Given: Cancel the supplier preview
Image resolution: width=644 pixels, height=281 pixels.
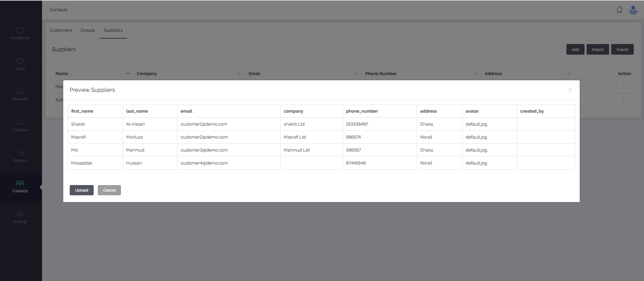Looking at the screenshot, I should (x=109, y=190).
